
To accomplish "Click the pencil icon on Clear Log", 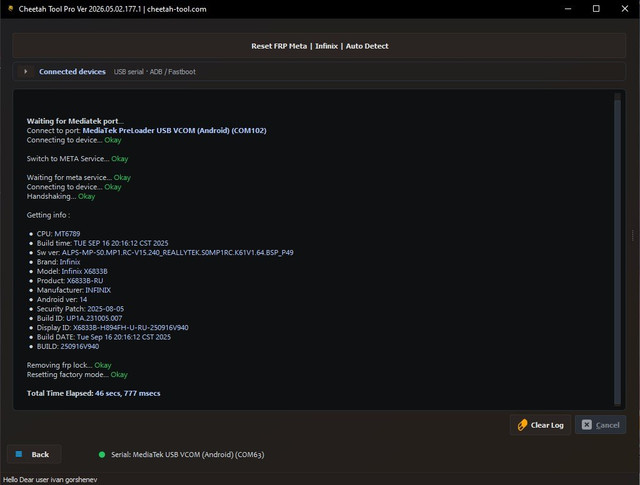I will click(x=522, y=425).
